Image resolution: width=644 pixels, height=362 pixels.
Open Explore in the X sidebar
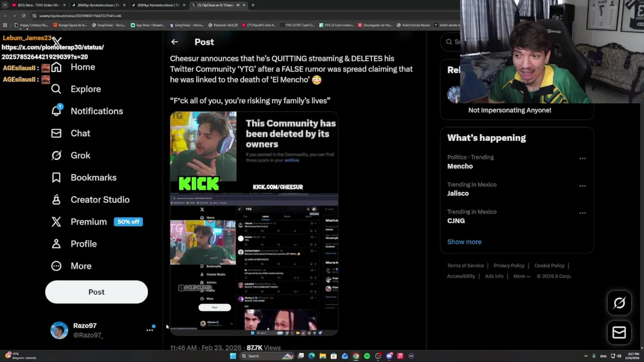click(76, 89)
